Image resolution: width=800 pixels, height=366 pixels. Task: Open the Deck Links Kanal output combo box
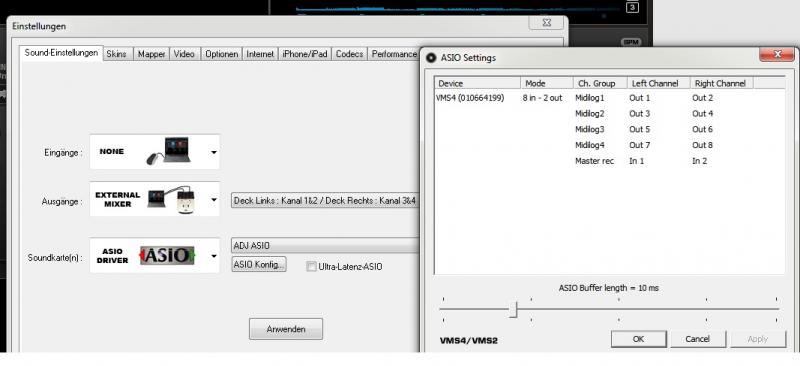(325, 201)
